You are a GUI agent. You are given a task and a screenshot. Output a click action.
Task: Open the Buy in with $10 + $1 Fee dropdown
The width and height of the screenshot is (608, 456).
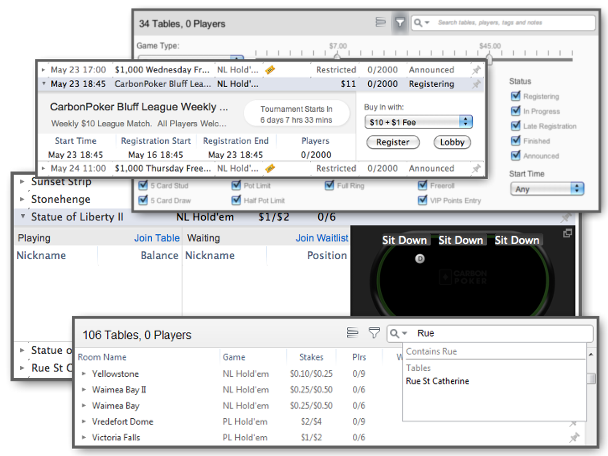(418, 122)
